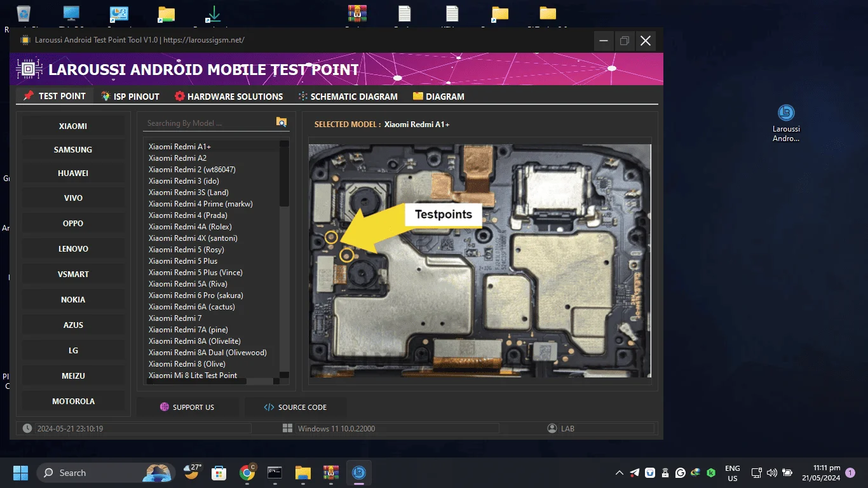Select the LG brand button

click(73, 350)
